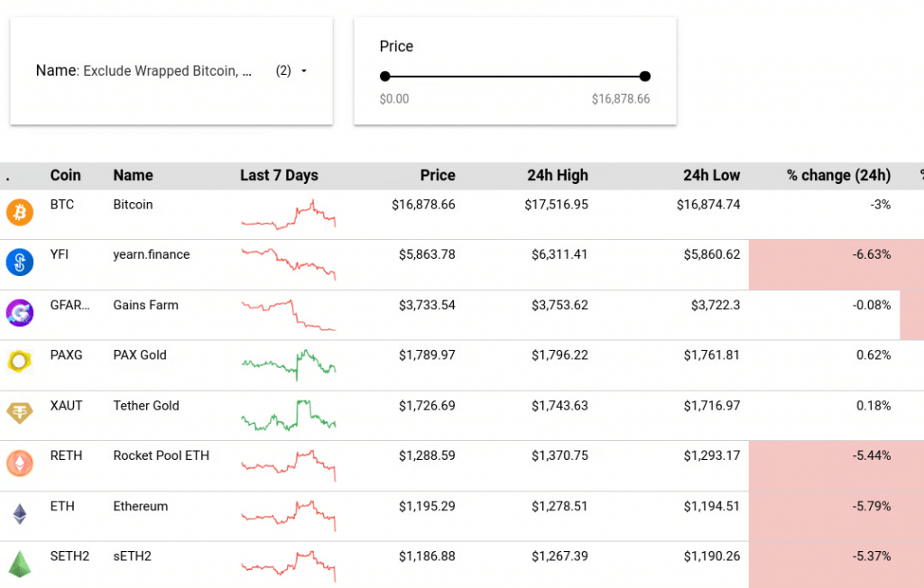The height and width of the screenshot is (588, 924).
Task: Click the maximum Price slider handle
Action: pyautogui.click(x=644, y=76)
